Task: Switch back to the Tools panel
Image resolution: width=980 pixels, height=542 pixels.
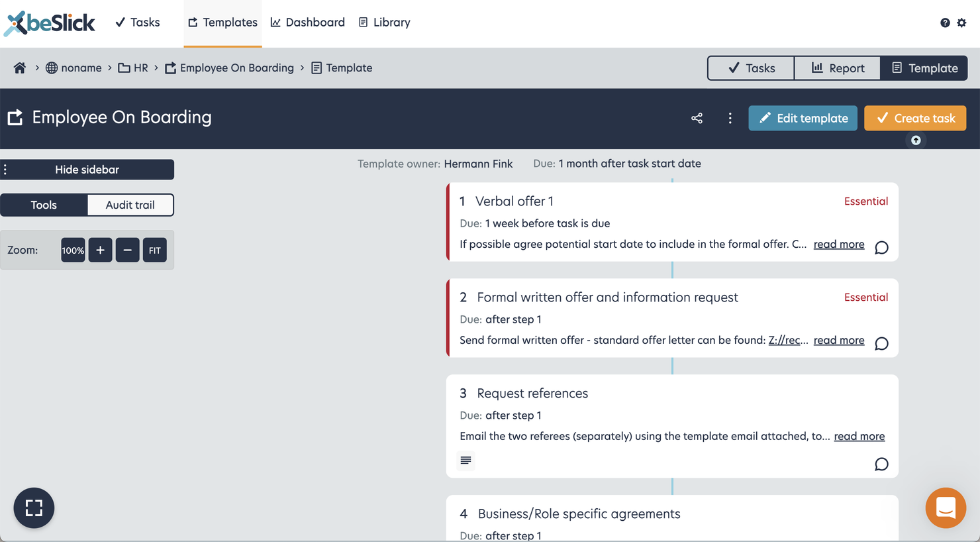Action: click(x=44, y=205)
